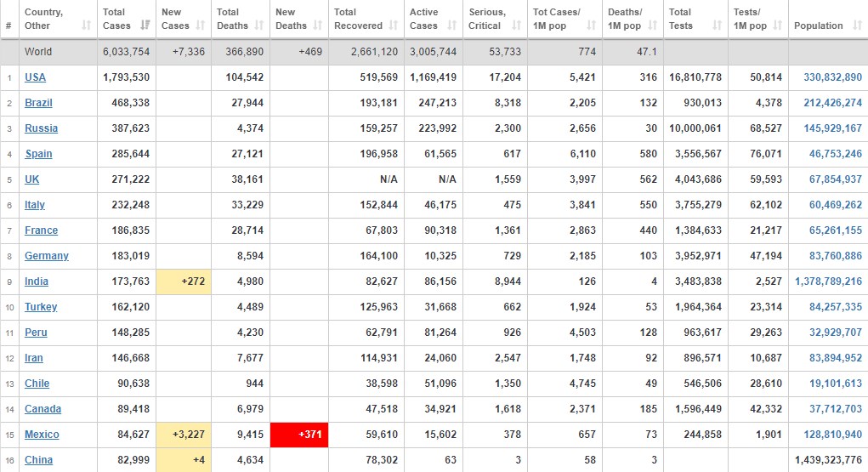Open the Peru country link

click(x=36, y=333)
